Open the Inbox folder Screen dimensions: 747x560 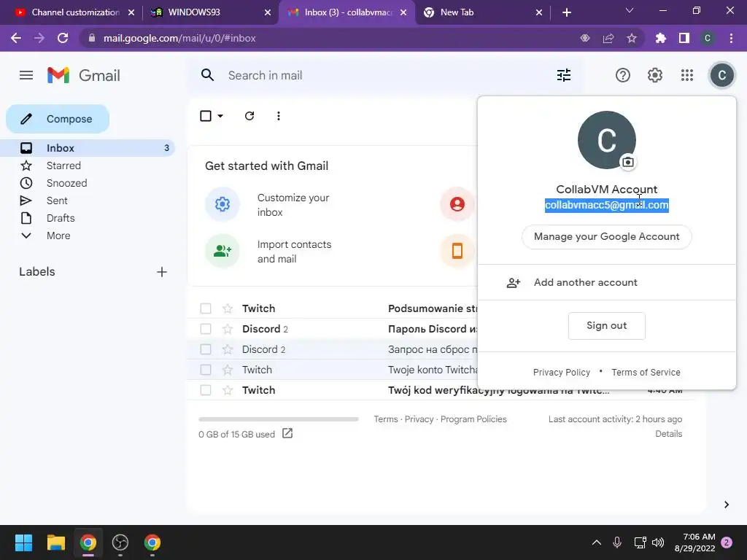(x=88, y=148)
